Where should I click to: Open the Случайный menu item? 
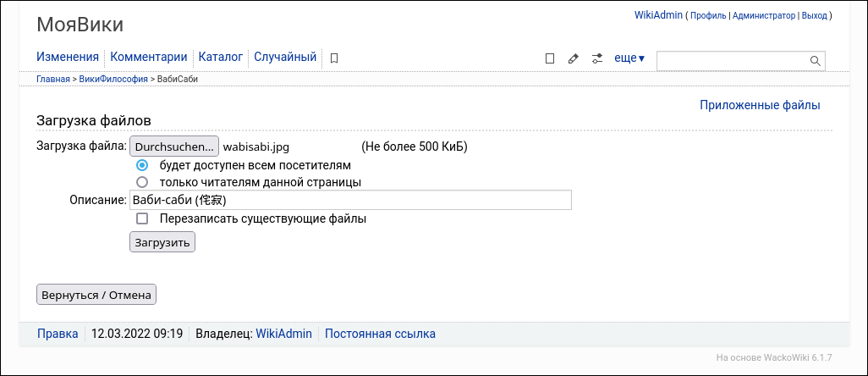click(x=285, y=57)
